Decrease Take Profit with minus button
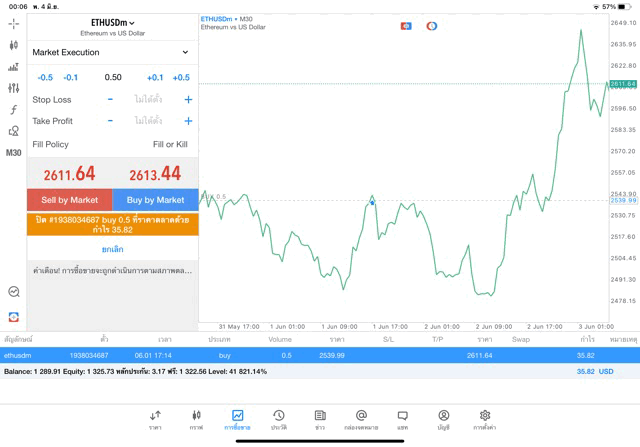 click(110, 121)
